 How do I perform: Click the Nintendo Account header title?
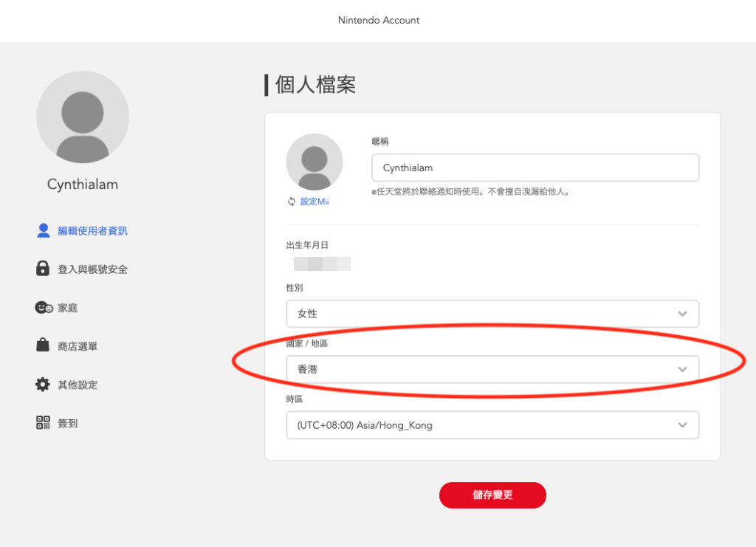[379, 20]
